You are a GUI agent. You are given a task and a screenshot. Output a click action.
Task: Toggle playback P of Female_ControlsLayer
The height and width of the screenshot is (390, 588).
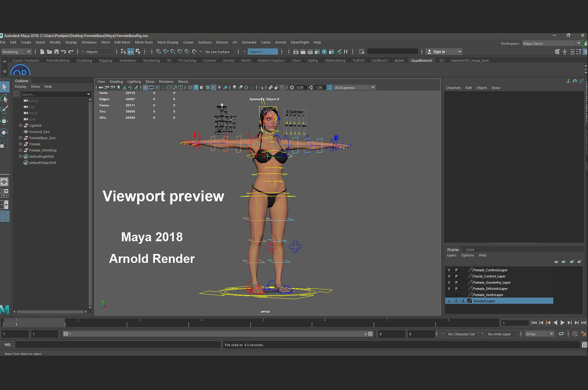(456, 270)
